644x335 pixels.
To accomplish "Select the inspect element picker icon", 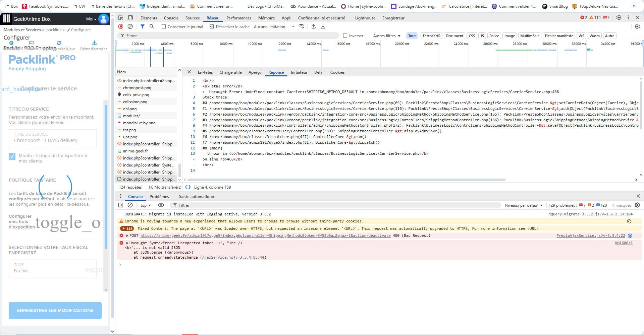I will tap(121, 18).
